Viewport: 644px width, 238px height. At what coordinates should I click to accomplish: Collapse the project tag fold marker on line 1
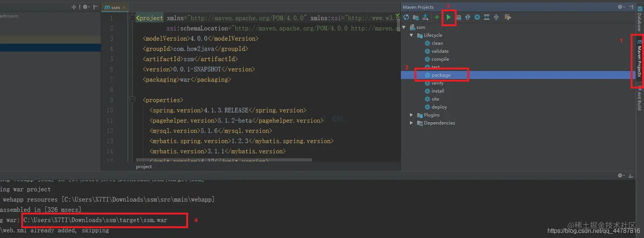(x=132, y=18)
